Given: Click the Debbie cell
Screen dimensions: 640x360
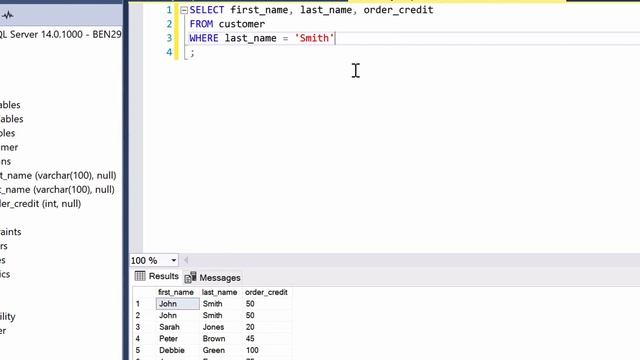Looking at the screenshot, I should point(178,350).
